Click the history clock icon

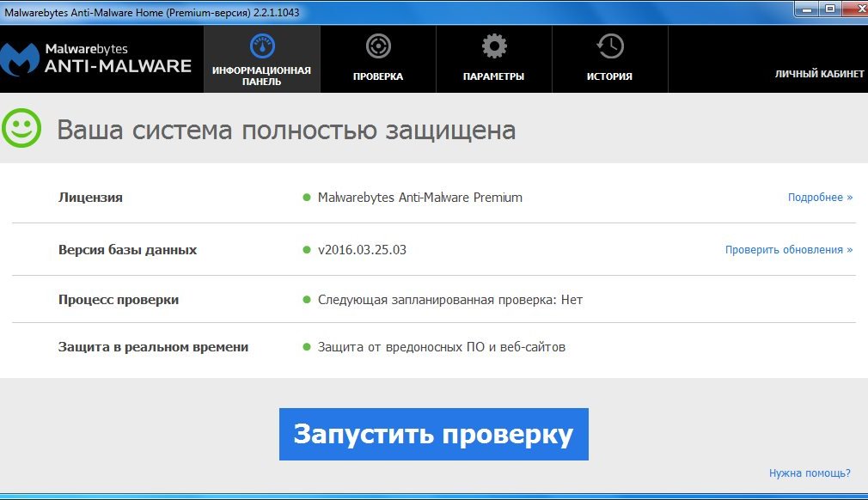click(610, 46)
